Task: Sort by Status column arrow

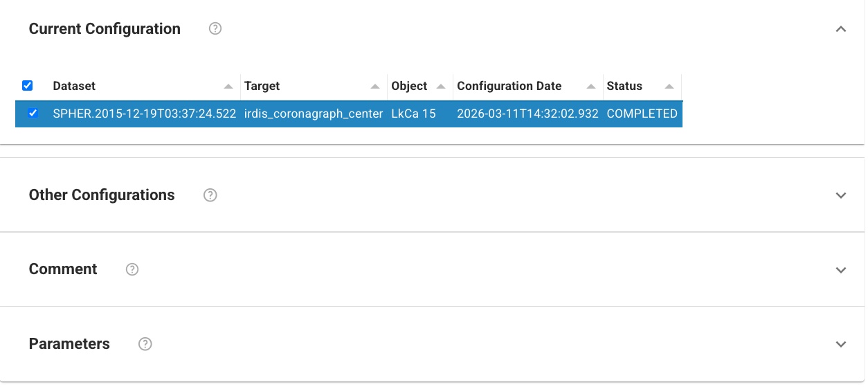Action: tap(669, 87)
